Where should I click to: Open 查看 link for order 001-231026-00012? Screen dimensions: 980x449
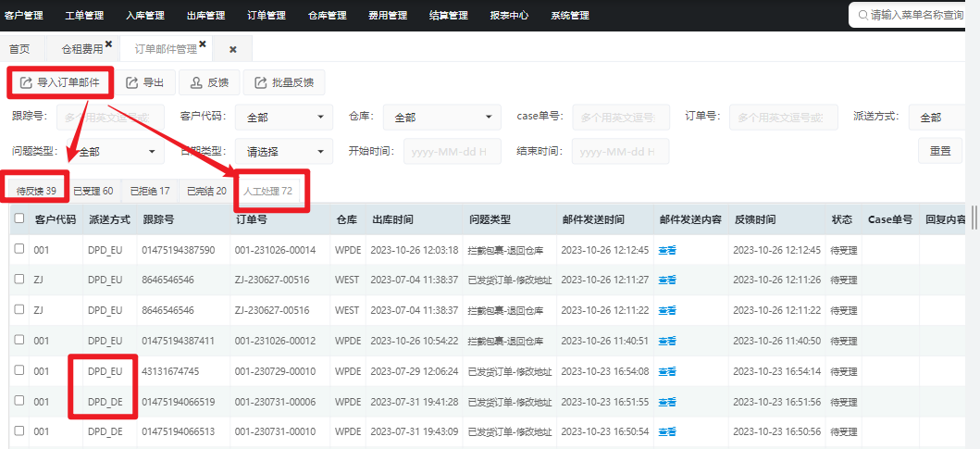click(x=667, y=342)
